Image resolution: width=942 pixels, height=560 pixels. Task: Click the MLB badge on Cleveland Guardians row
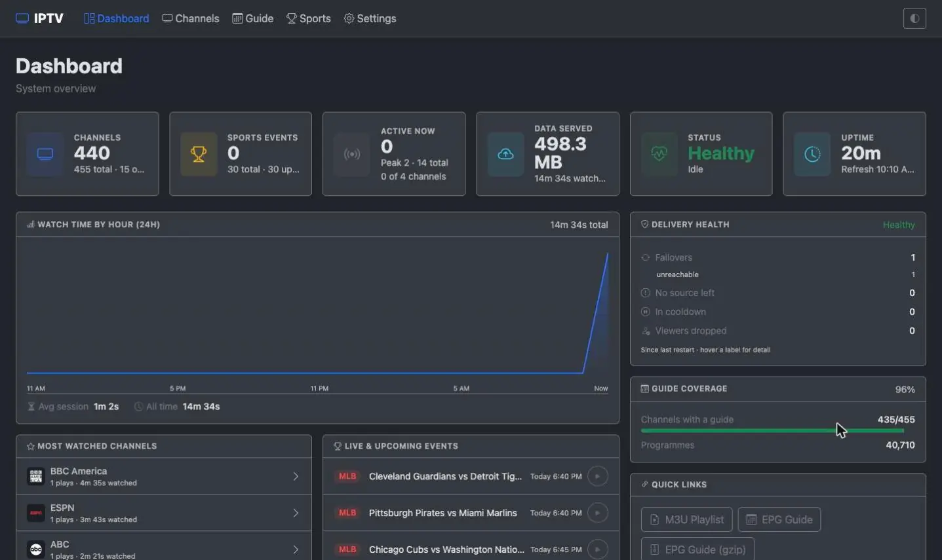(347, 476)
